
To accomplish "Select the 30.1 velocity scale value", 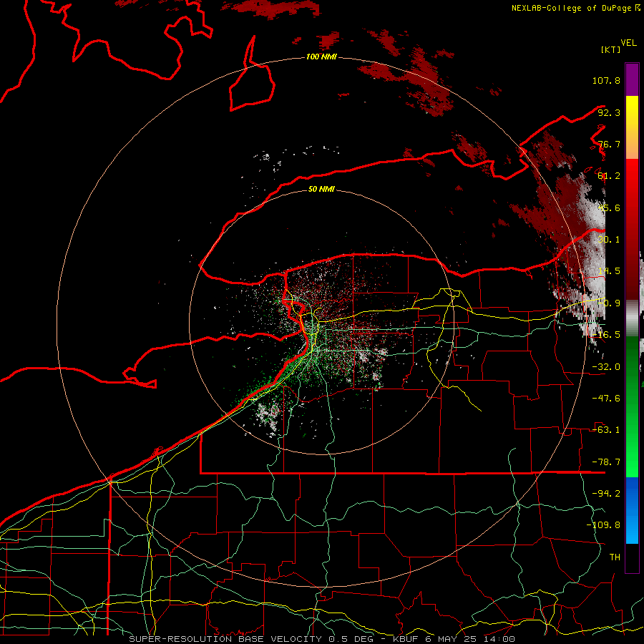I will click(x=609, y=240).
